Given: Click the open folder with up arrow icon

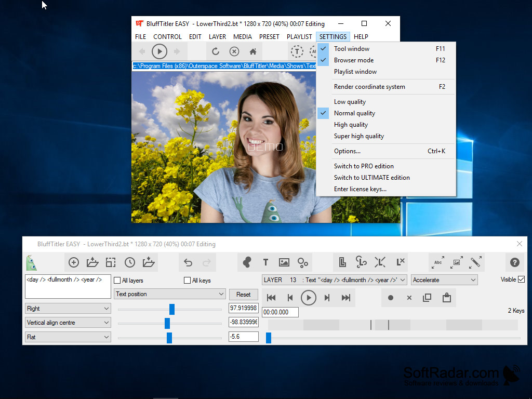Looking at the screenshot, I should [x=92, y=262].
